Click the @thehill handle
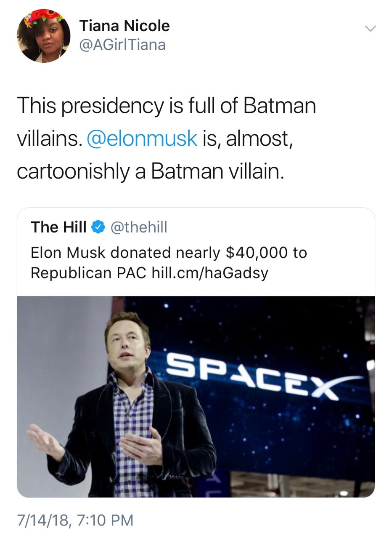This screenshot has height=539, width=392. pos(139,227)
